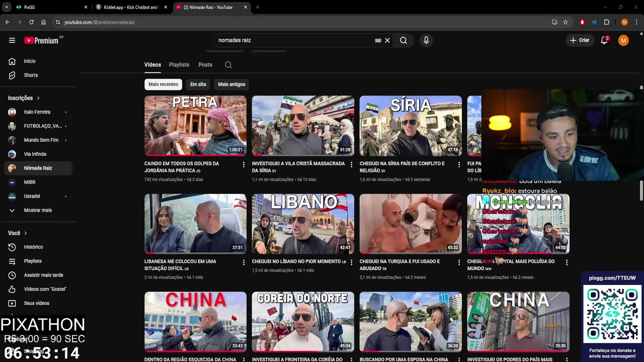Open options for INVESTIGUEI A VILA CRISTÃ video

[351, 164]
